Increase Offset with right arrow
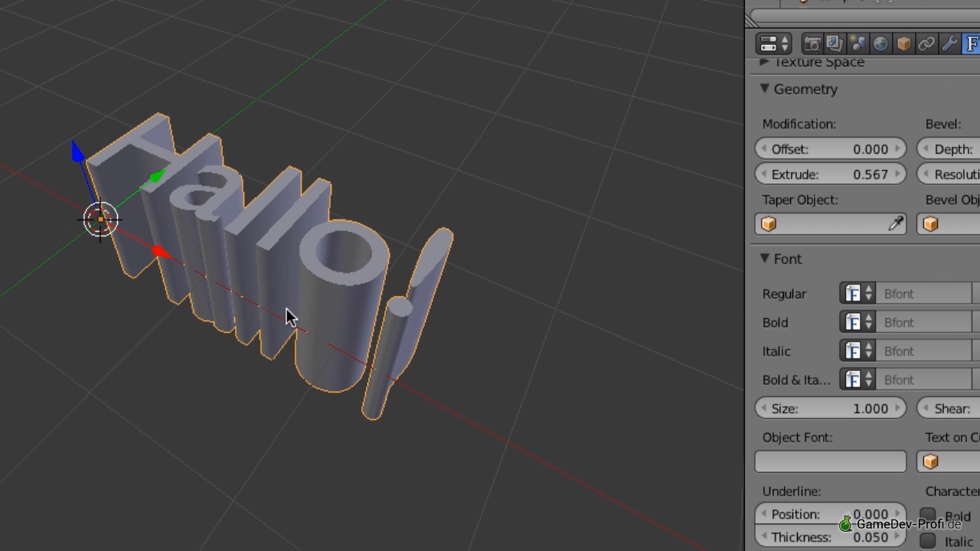The image size is (980, 551). click(898, 149)
